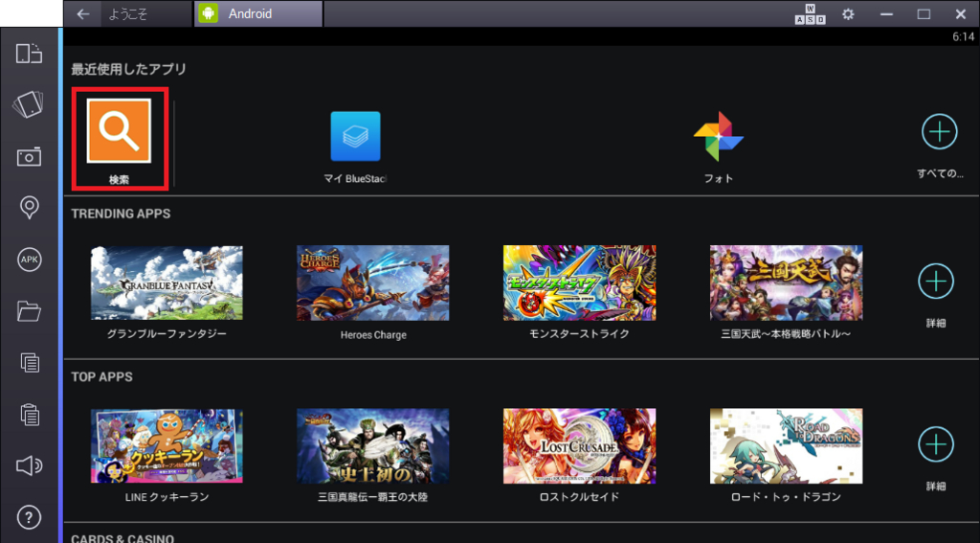Open the 三国真龍伝 game thumbnail
Viewport: 980px width, 543px height.
tap(373, 446)
